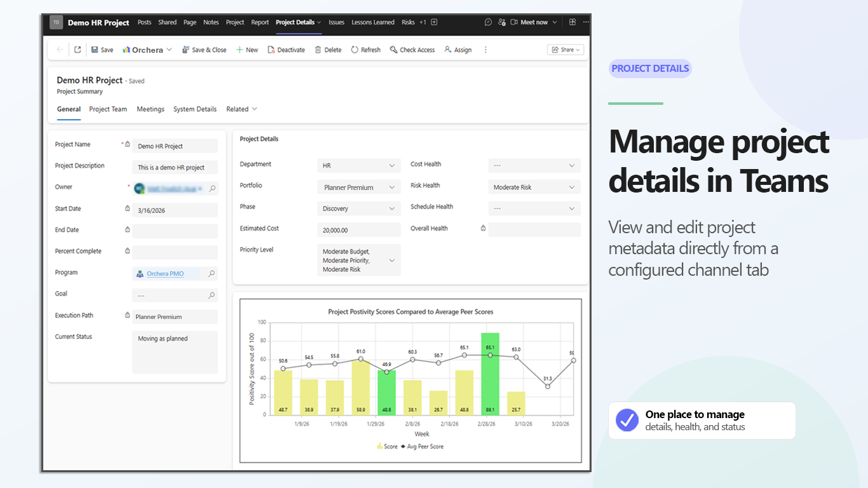
Task: Click the people members icon in header
Action: click(502, 22)
